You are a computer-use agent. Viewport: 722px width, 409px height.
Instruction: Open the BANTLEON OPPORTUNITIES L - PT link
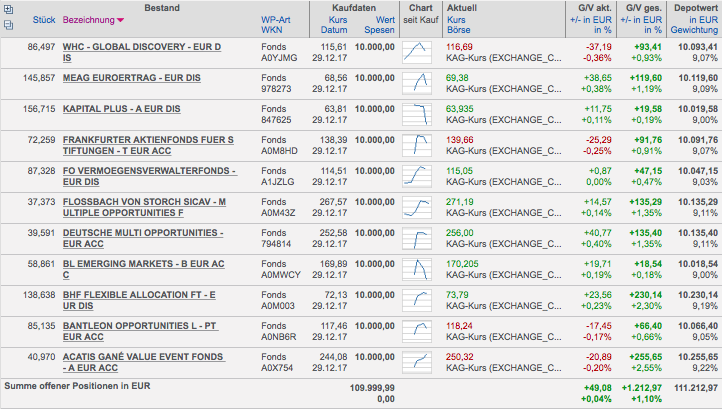(x=140, y=331)
